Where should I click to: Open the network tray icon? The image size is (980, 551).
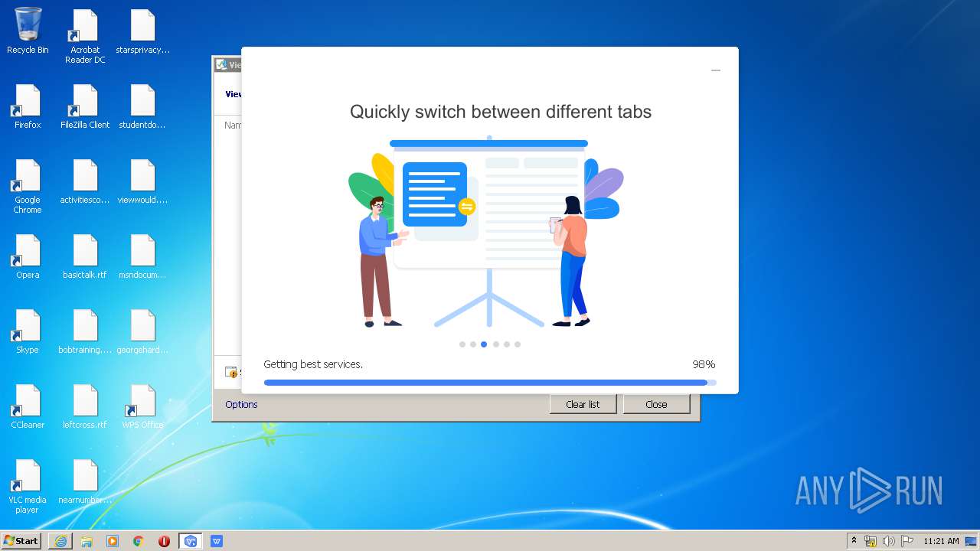coord(871,541)
